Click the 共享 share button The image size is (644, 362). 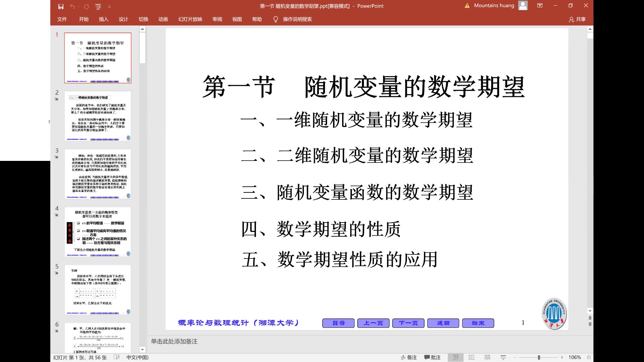(x=577, y=19)
